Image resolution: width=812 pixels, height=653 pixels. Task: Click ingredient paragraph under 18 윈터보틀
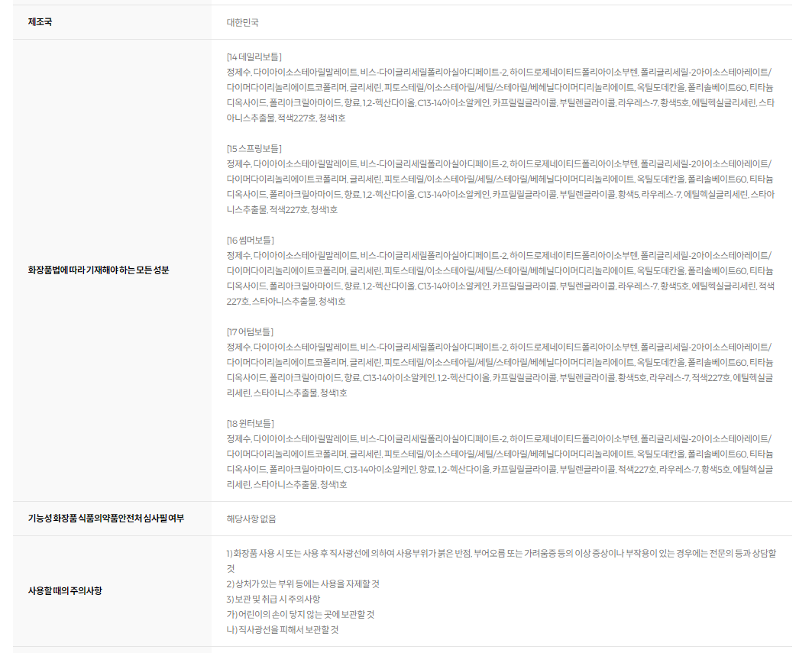[x=500, y=461]
